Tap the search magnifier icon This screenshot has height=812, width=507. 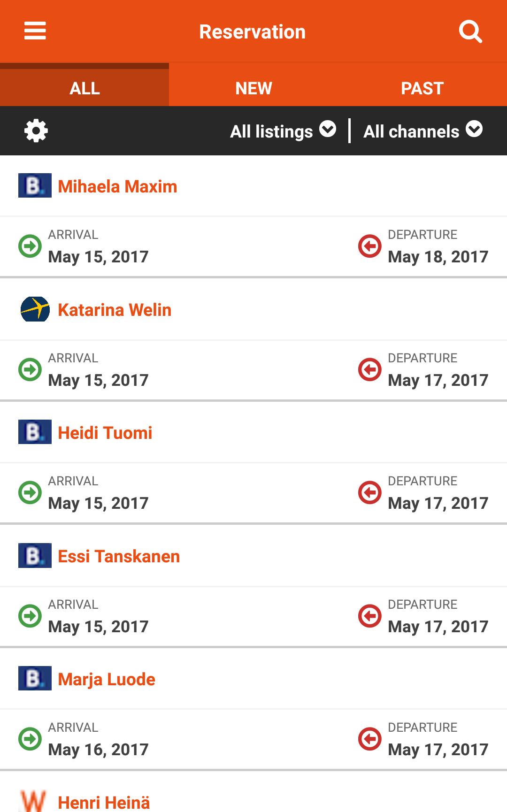pyautogui.click(x=470, y=31)
